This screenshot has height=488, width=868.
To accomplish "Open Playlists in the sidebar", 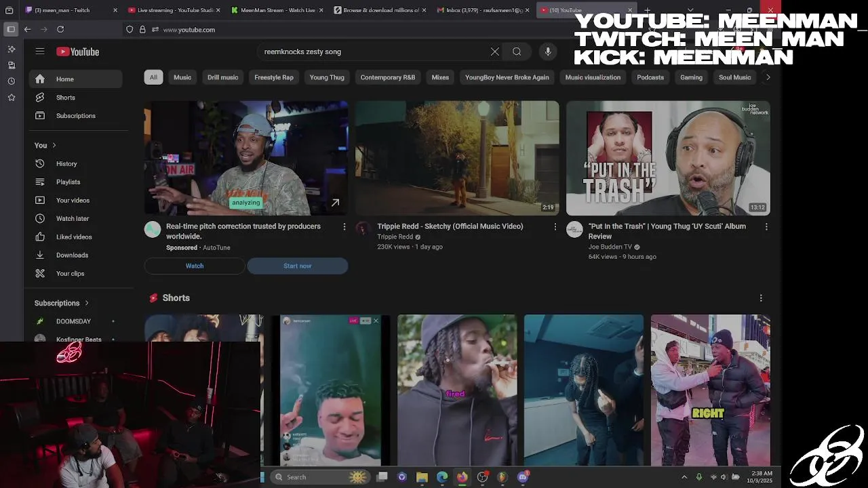I will [x=76, y=182].
